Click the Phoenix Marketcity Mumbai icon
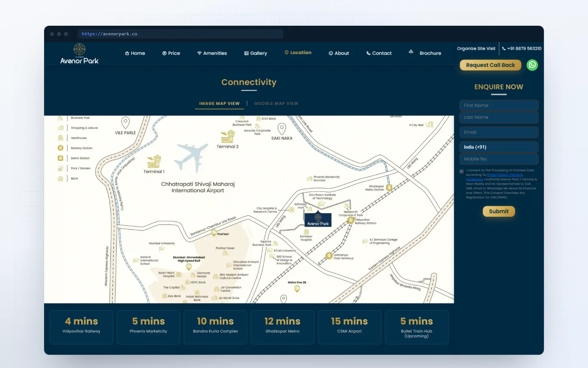 [x=309, y=179]
